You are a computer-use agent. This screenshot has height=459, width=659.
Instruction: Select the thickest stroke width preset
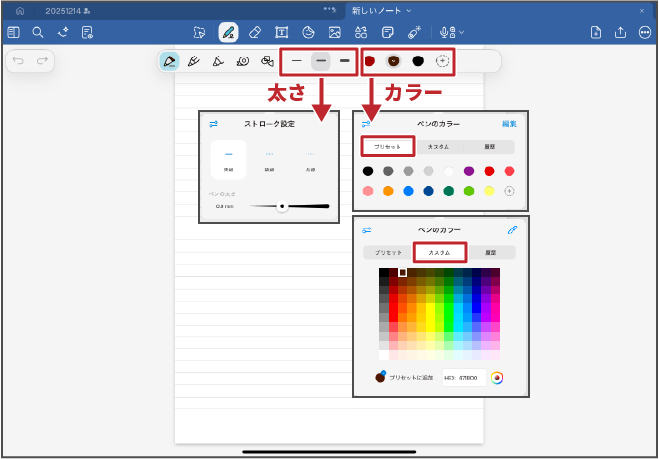click(345, 61)
